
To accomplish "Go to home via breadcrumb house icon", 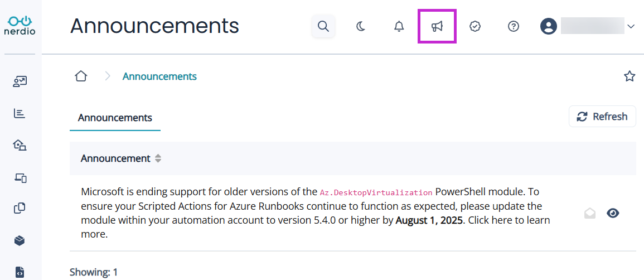I will [x=81, y=76].
